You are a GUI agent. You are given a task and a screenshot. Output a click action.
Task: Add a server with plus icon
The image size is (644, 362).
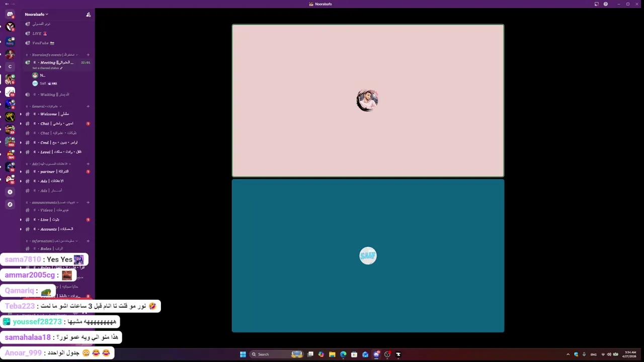click(10, 192)
